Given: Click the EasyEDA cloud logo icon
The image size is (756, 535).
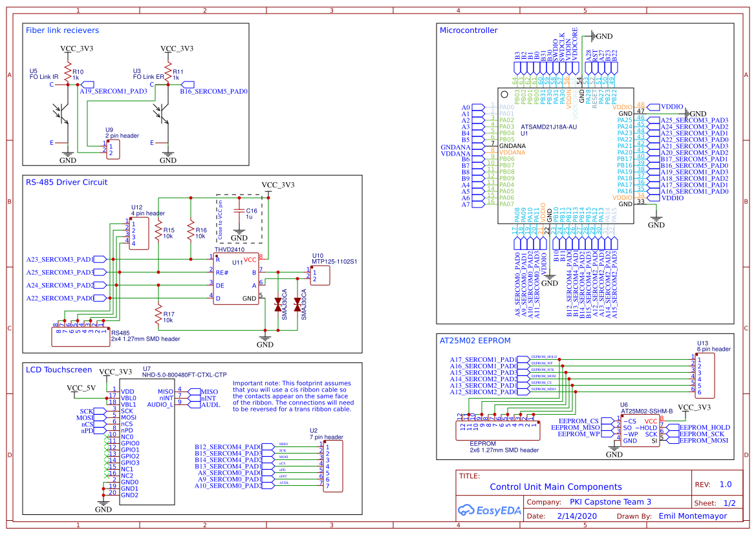Looking at the screenshot, I should pos(470,510).
